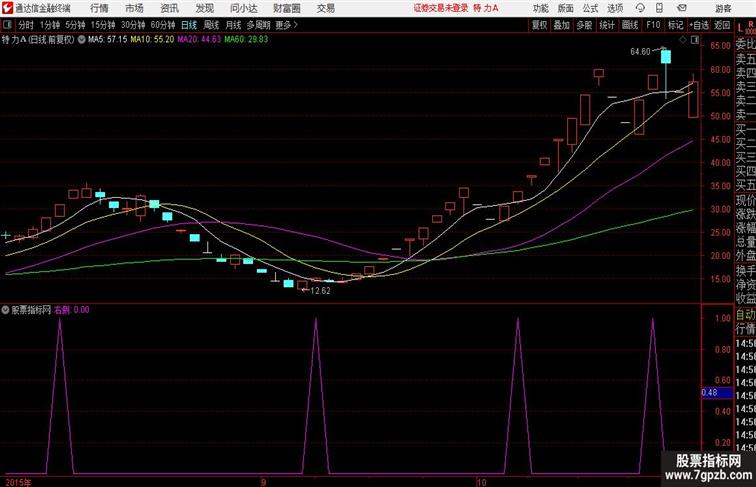
Task: Click the 画线 drawing button
Action: coord(630,25)
